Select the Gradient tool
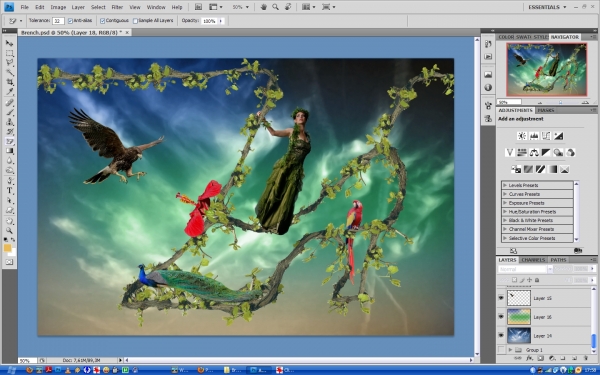The image size is (600, 375). point(10,151)
